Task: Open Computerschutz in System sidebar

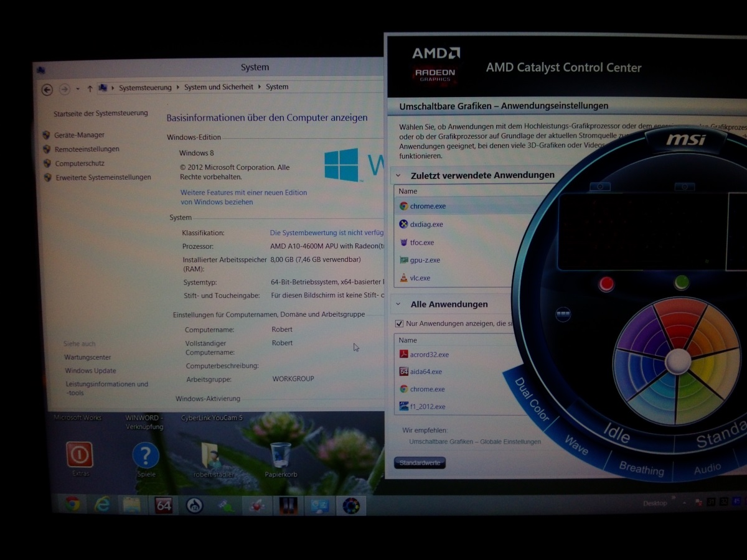Action: point(80,164)
